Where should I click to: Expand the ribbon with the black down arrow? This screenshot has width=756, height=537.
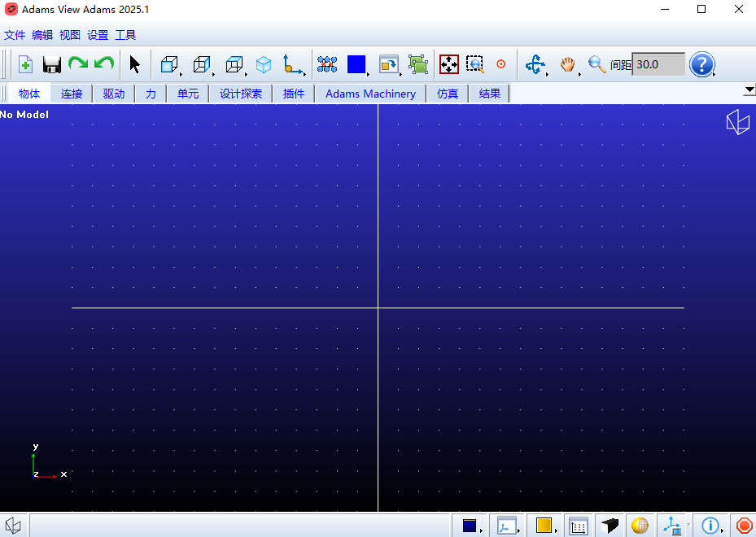click(x=749, y=89)
